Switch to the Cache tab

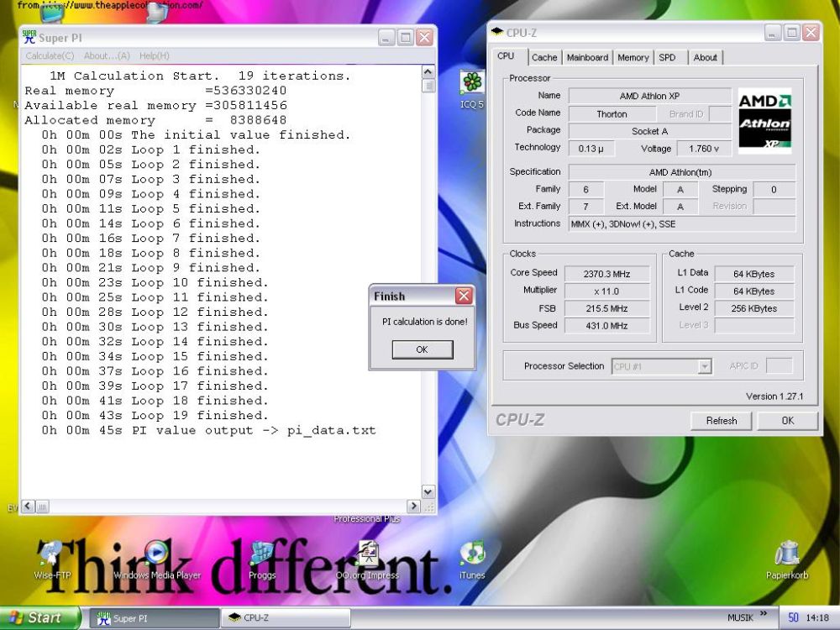[x=544, y=57]
